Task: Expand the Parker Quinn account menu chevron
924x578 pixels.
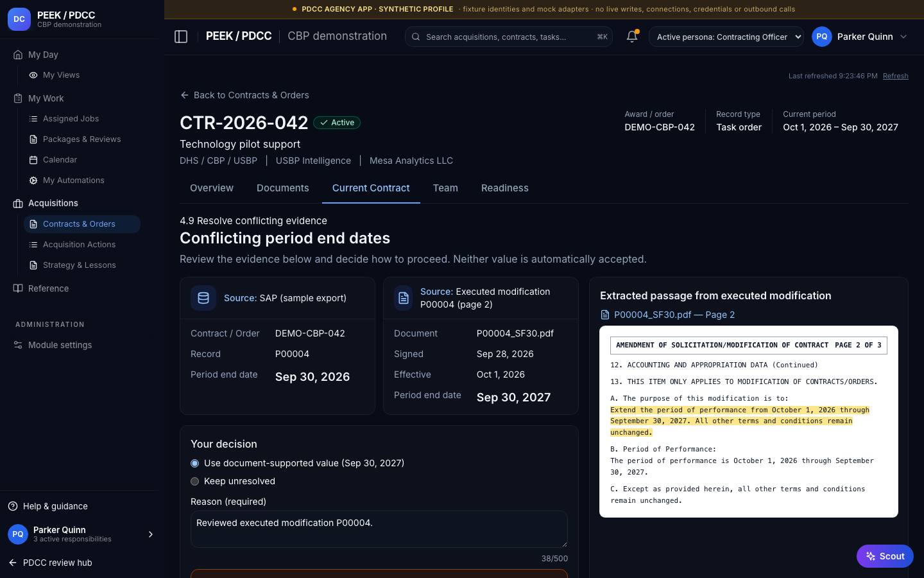Action: (x=903, y=37)
